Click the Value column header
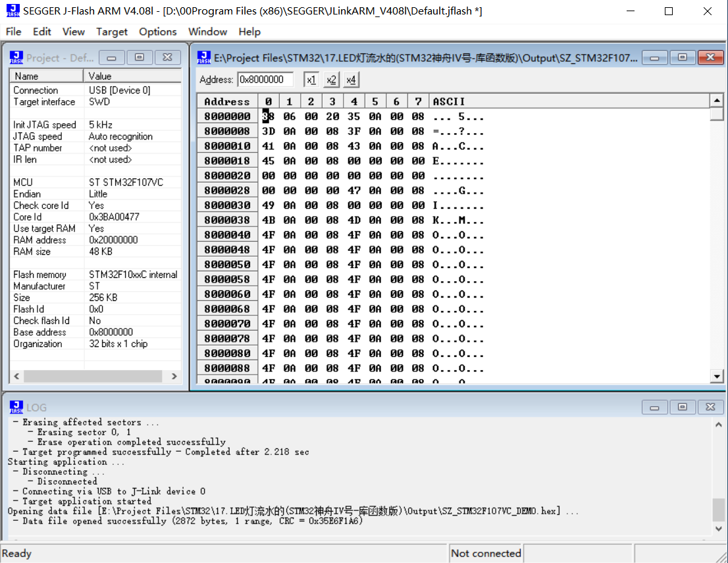 [132, 76]
